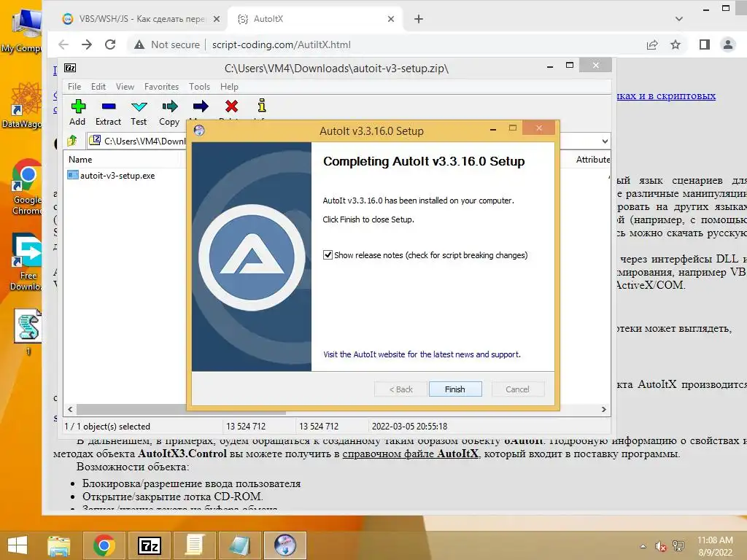Go up one folder level in 7-Zip

[x=72, y=141]
